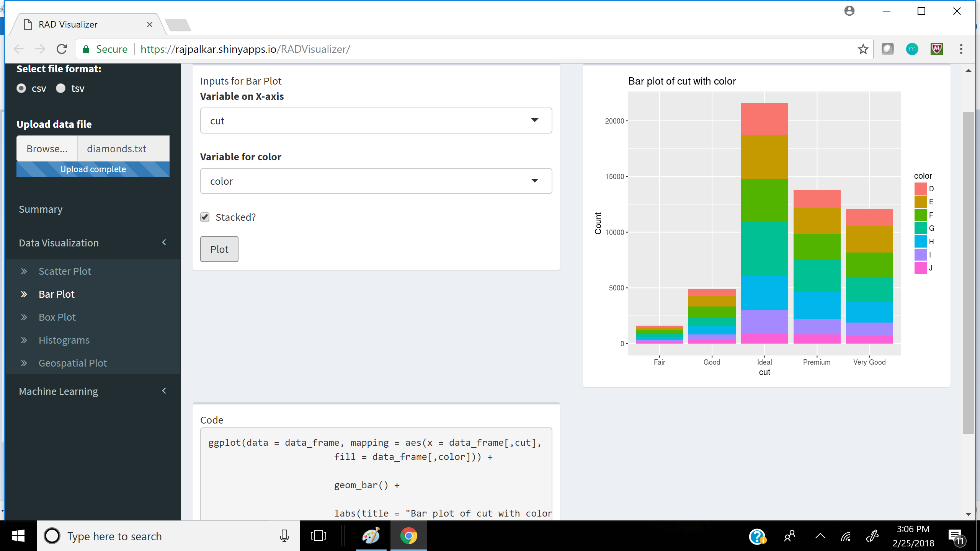The image size is (980, 551).
Task: Open Chrome three-dot menu
Action: point(961,49)
